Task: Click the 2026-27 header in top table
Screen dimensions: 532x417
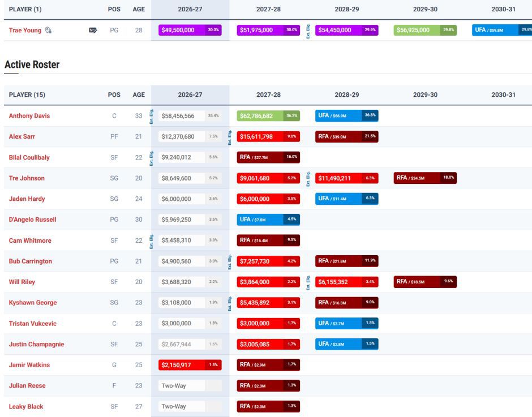Action: pyautogui.click(x=190, y=9)
